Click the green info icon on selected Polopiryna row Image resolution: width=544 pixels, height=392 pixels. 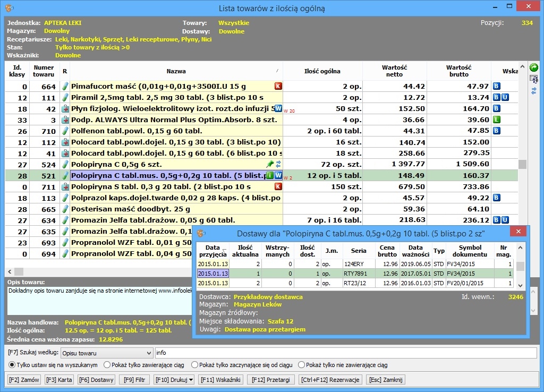270,176
